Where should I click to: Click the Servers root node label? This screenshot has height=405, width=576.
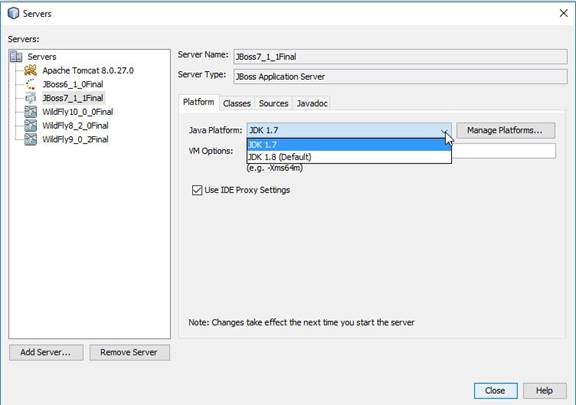42,57
